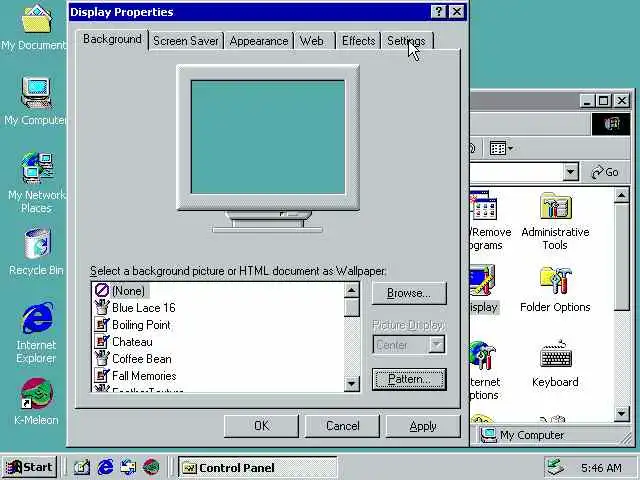The height and width of the screenshot is (480, 640).
Task: Click the (None) wallpaper icon in list
Action: (x=101, y=290)
